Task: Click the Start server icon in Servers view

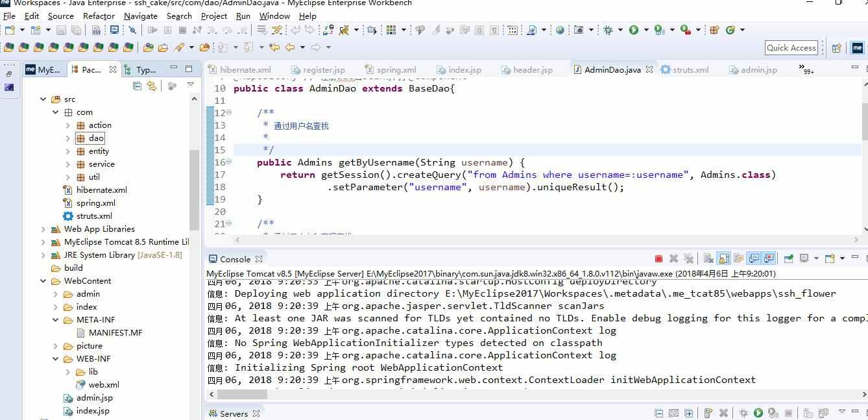Action: [x=758, y=413]
